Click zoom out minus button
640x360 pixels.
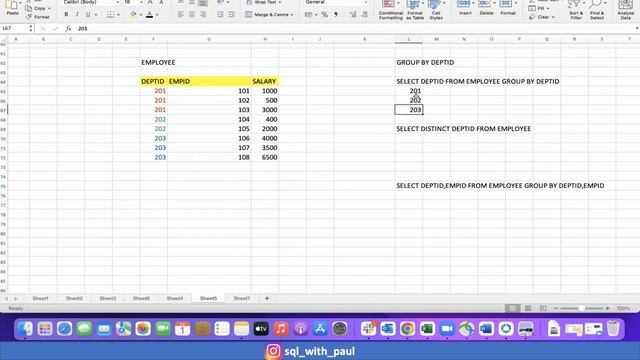tap(556, 309)
